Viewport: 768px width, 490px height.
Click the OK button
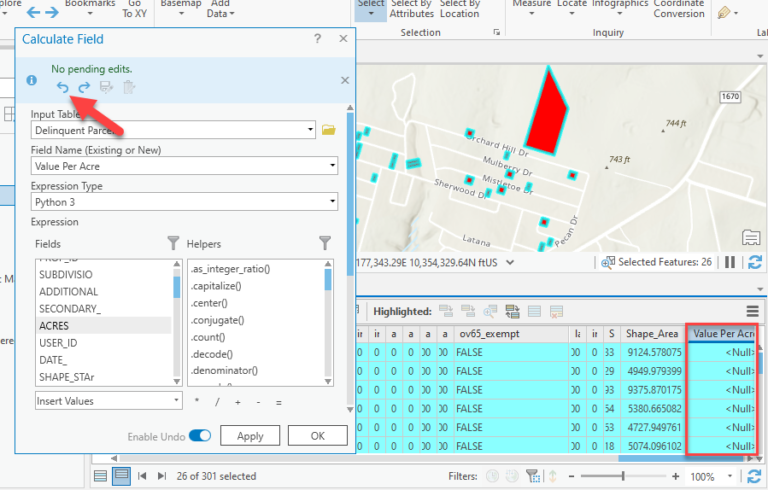click(x=317, y=436)
